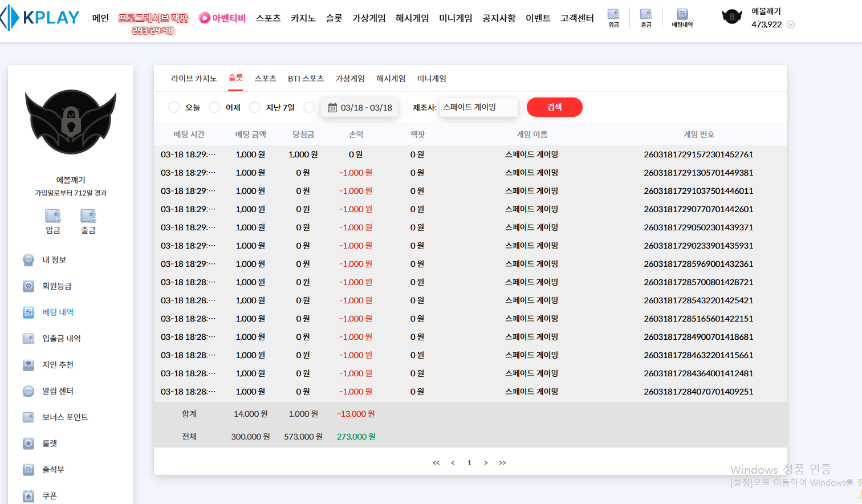Open 내 정보 in the sidebar
This screenshot has height=504, width=862.
[54, 260]
